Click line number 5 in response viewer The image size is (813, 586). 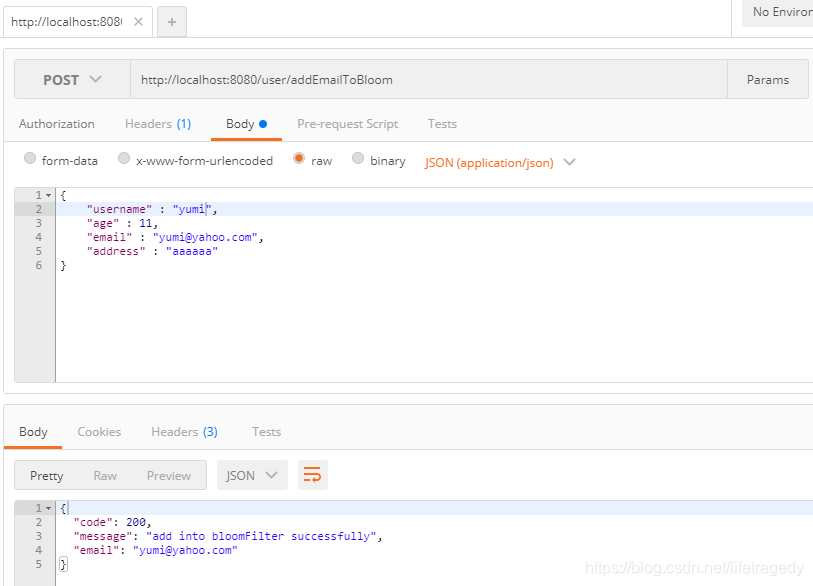pyautogui.click(x=38, y=564)
